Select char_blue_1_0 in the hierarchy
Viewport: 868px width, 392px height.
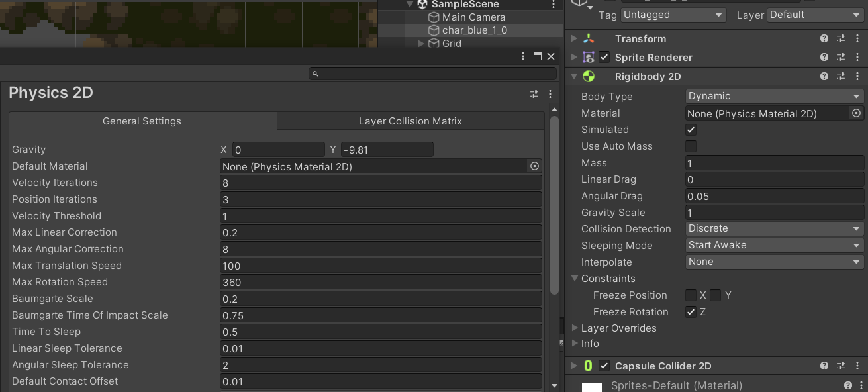coord(474,30)
